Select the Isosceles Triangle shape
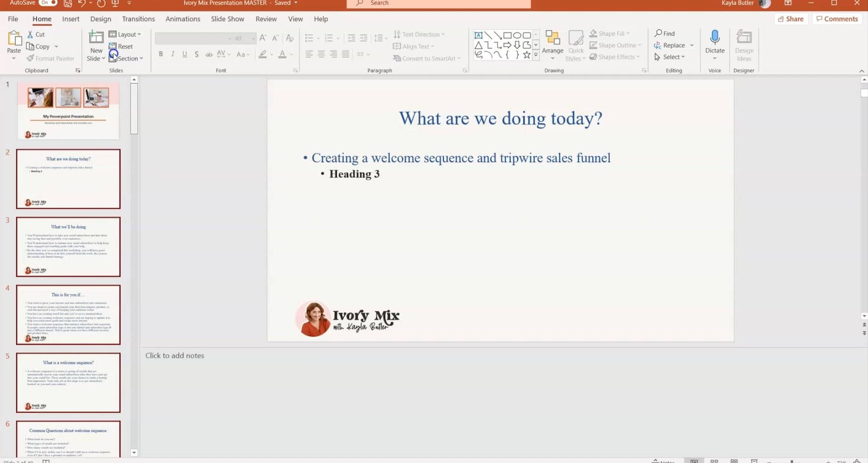This screenshot has width=868, height=463. [478, 45]
